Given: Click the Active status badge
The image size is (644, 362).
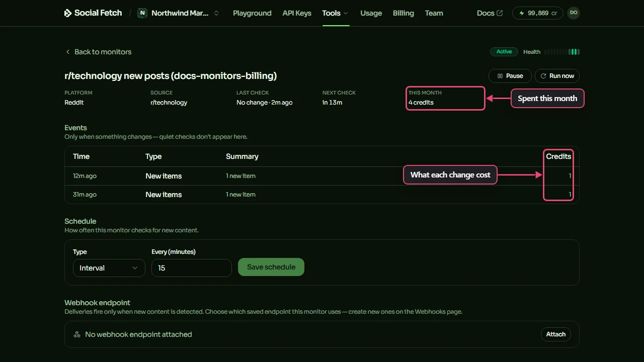Looking at the screenshot, I should coord(504,52).
